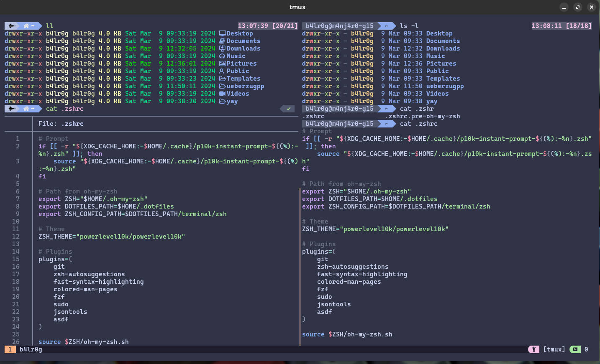Click export ZSH="$HOME/.oh-my-zsh" in right pane

[x=356, y=191]
